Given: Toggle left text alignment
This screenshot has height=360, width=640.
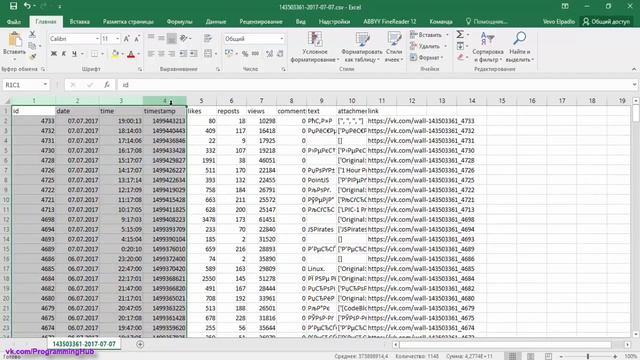Looking at the screenshot, I should (151, 54).
